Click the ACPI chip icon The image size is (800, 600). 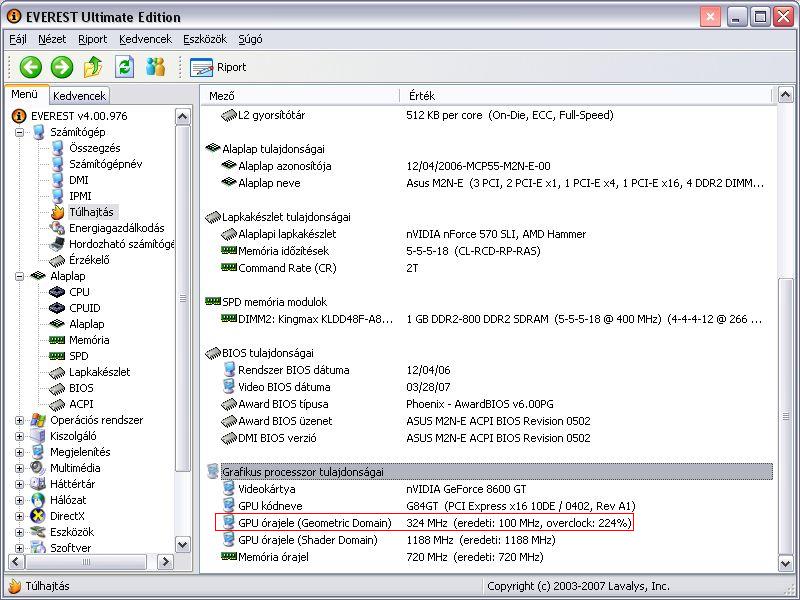[x=57, y=405]
